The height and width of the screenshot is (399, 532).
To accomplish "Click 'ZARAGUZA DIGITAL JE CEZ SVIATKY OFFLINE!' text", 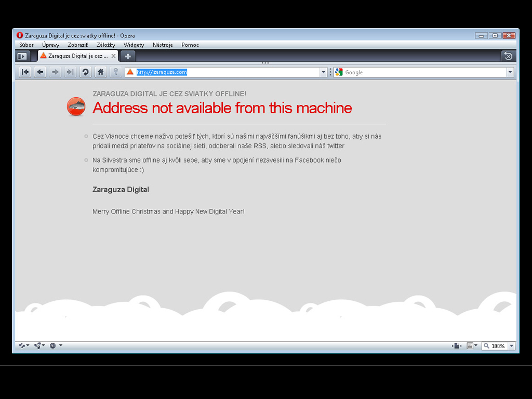I will (x=169, y=94).
